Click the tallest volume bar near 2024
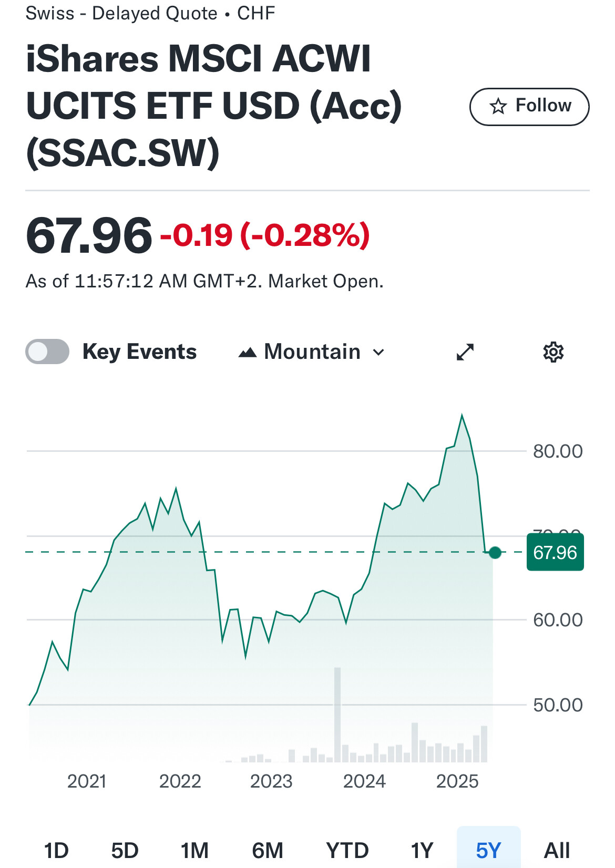Viewport: 615px width, 868px height. [x=337, y=715]
